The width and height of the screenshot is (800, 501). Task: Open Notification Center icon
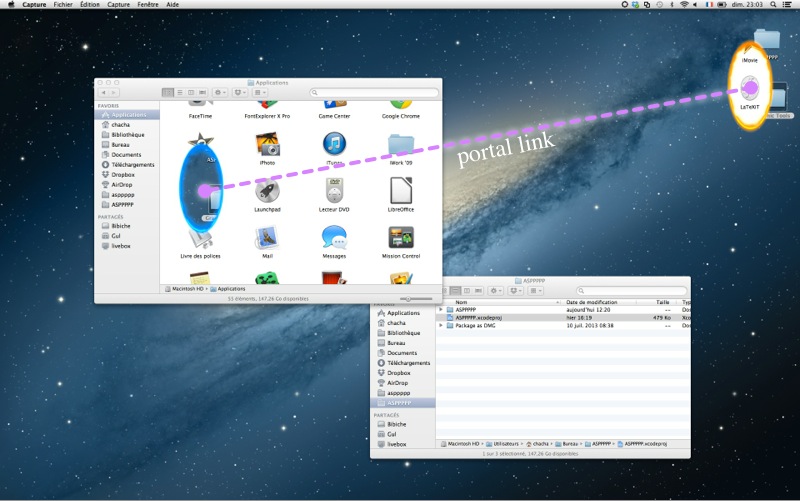[x=787, y=5]
